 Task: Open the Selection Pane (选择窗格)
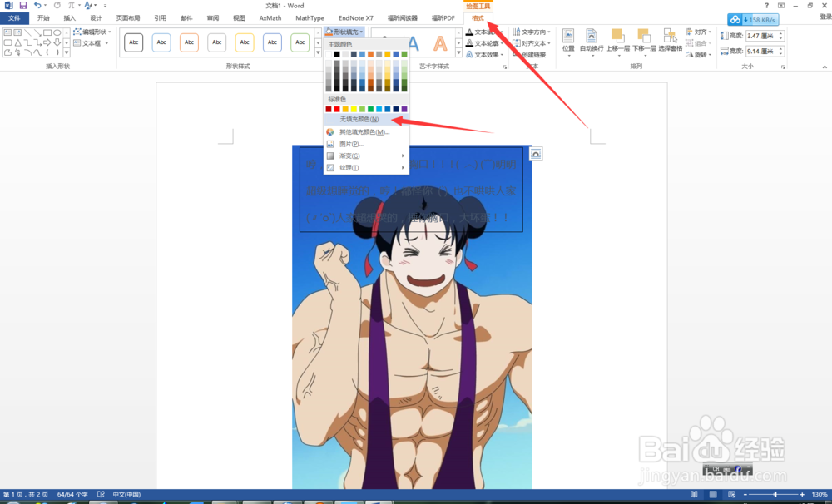click(x=670, y=40)
